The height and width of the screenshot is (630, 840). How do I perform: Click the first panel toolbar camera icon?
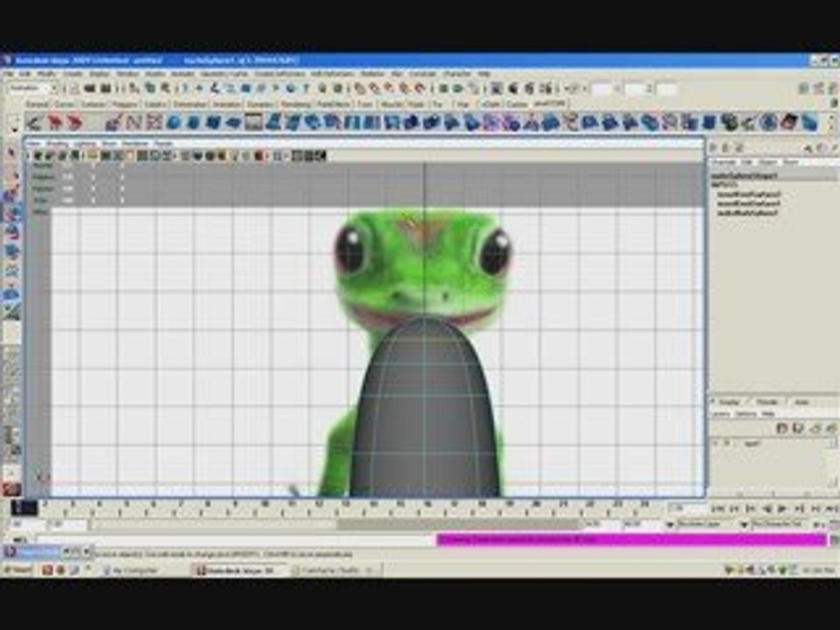click(x=38, y=156)
